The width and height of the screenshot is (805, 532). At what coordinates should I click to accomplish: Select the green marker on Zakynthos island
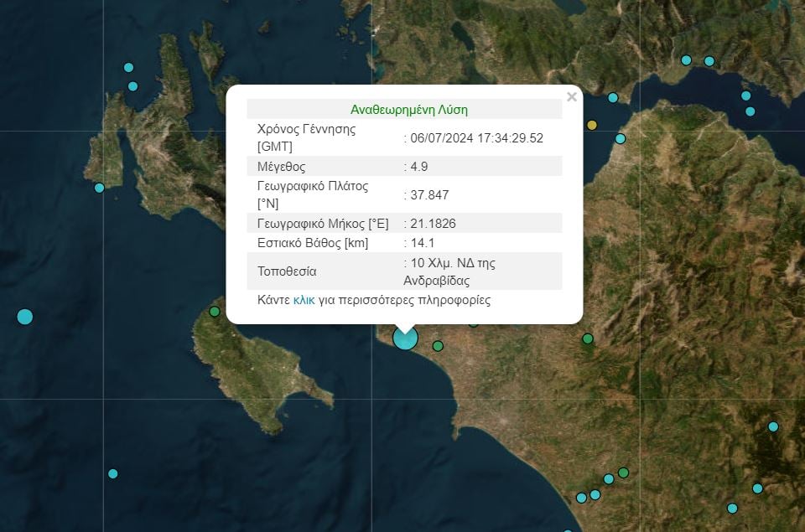point(215,312)
